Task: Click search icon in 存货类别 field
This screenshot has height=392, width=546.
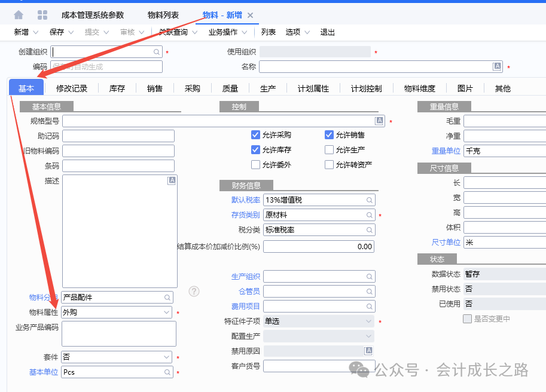Action: click(370, 215)
